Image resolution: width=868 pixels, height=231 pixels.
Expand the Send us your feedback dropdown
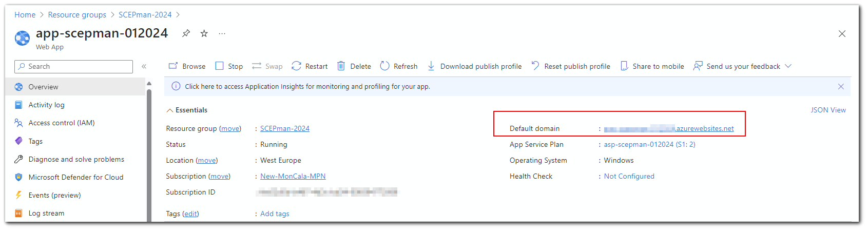(788, 66)
